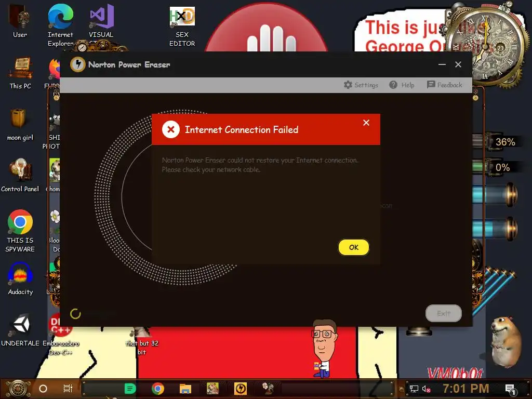Viewport: 532px width, 399px height.
Task: Click the dancing hamster desktop gadget
Action: tap(507, 343)
